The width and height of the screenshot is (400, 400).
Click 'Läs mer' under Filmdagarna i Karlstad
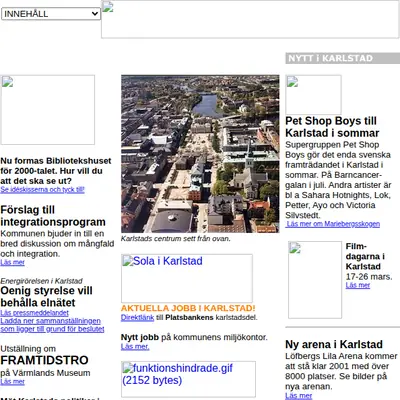(358, 285)
